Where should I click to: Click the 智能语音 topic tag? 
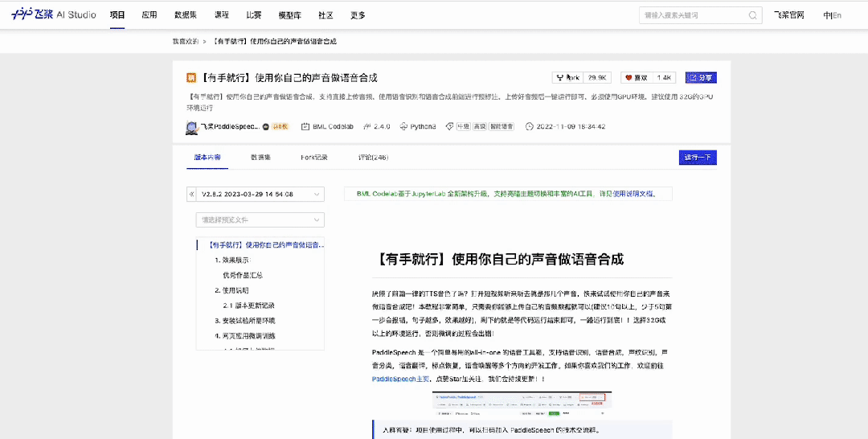[501, 127]
